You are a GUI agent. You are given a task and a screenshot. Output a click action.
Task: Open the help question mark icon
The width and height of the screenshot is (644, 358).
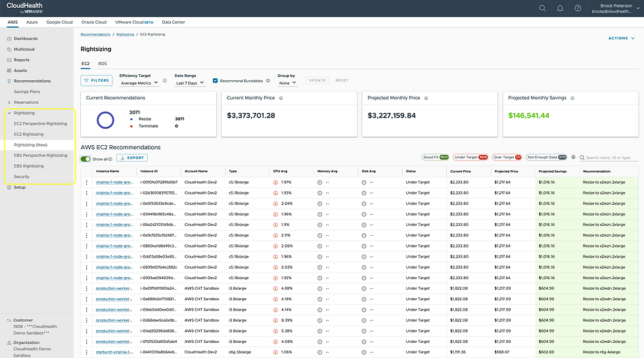[x=578, y=8]
